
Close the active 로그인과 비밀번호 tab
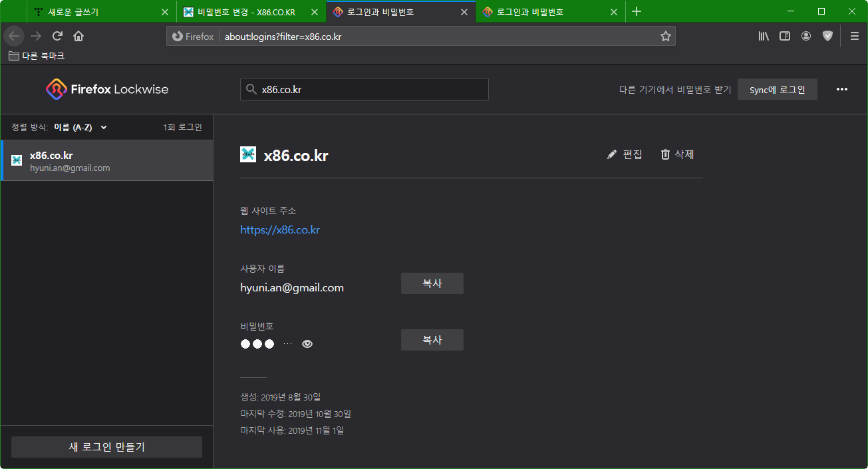[x=464, y=12]
